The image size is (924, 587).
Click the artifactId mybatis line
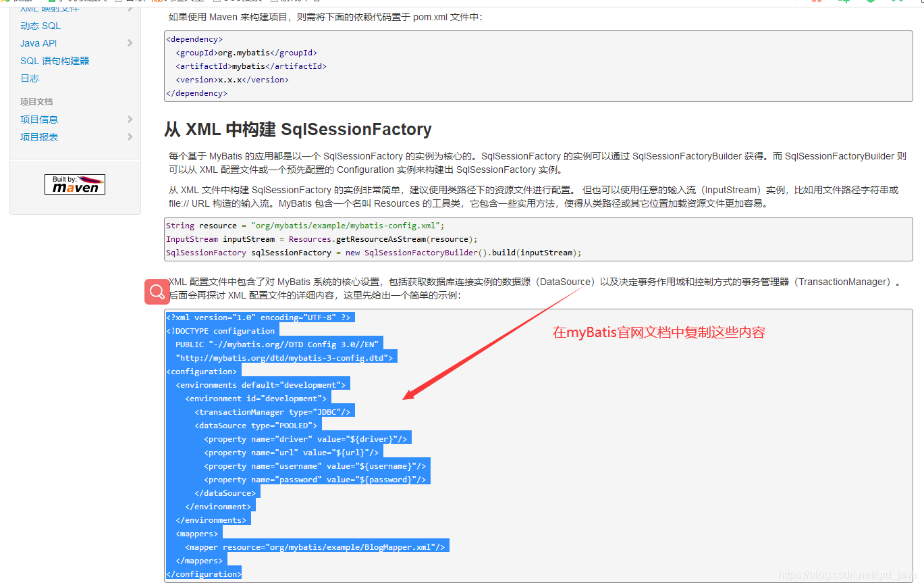251,66
